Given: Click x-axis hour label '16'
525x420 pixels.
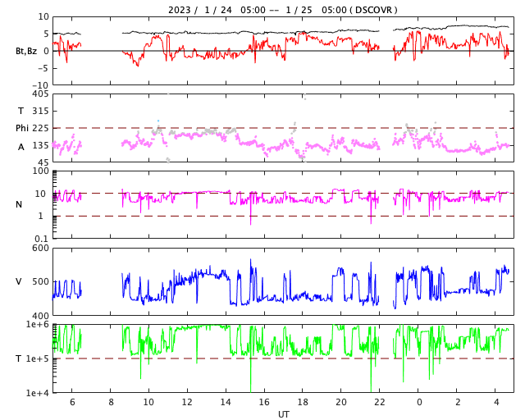Looking at the screenshot, I should tap(264, 402).
